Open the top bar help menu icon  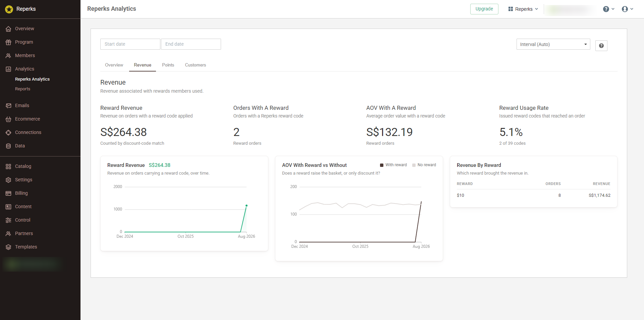pyautogui.click(x=606, y=9)
